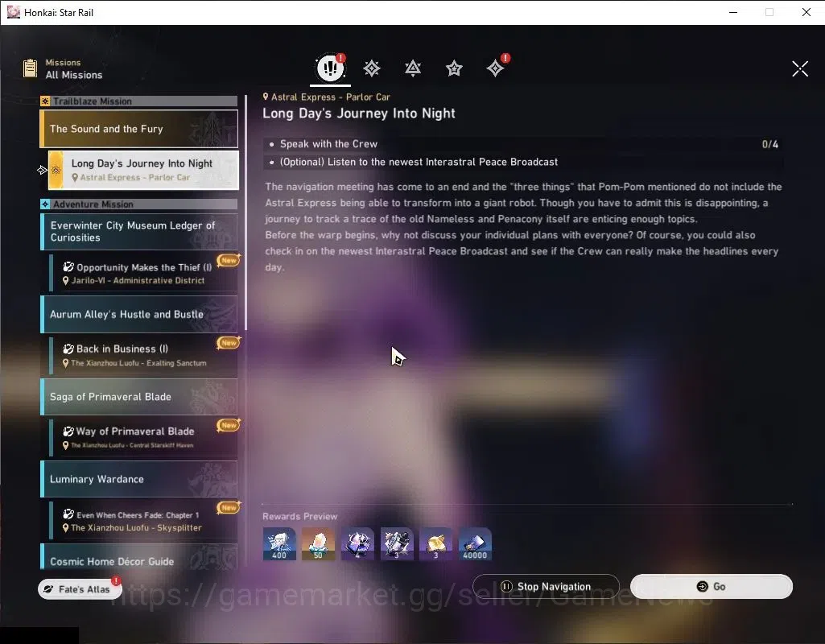Collapse the Adventure Mission section header

tap(139, 204)
